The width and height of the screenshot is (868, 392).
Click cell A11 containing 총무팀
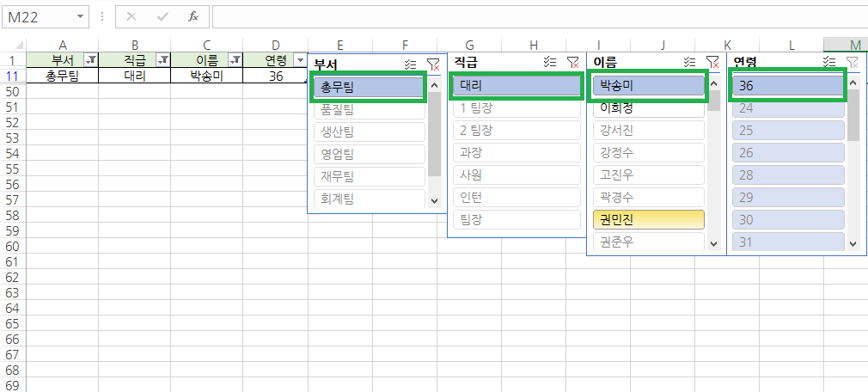pyautogui.click(x=63, y=76)
